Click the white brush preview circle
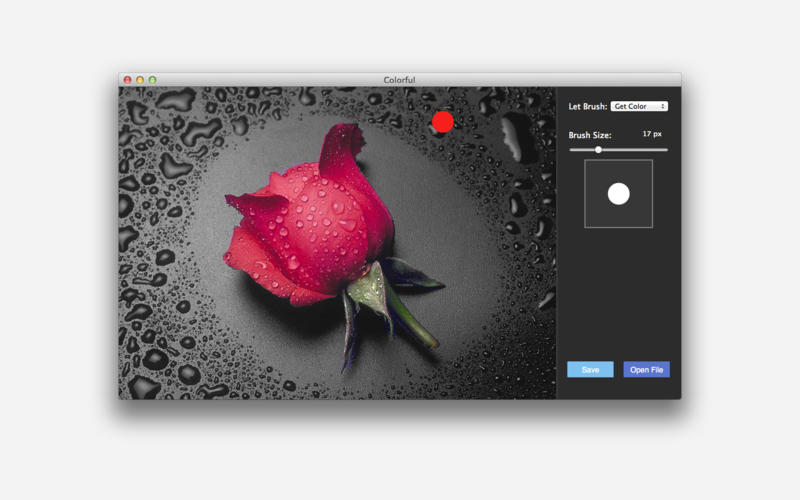The height and width of the screenshot is (500, 800). 618,194
